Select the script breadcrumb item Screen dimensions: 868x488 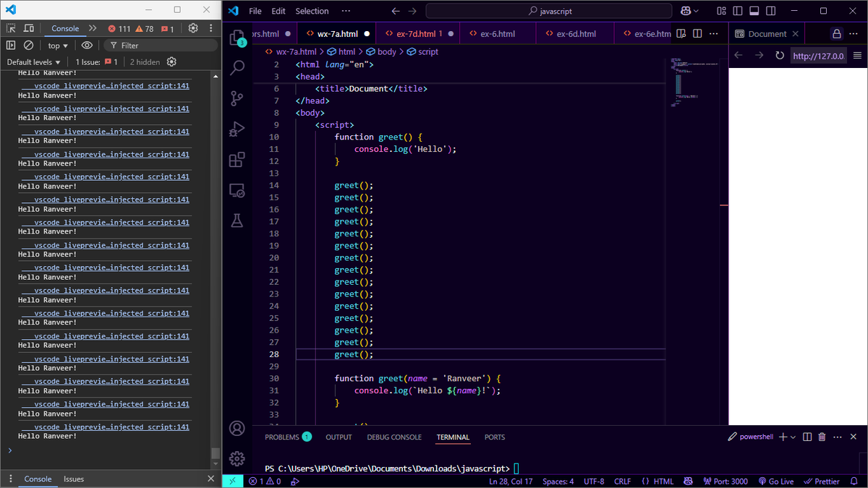422,52
